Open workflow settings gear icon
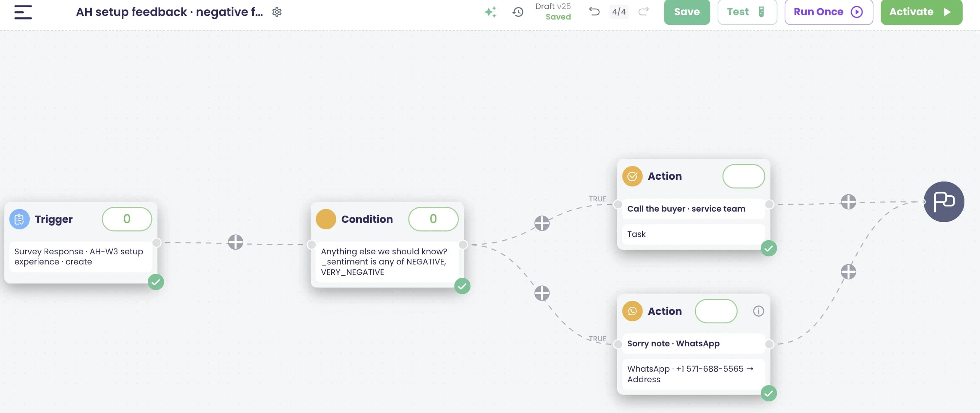The image size is (980, 413). [x=277, y=12]
